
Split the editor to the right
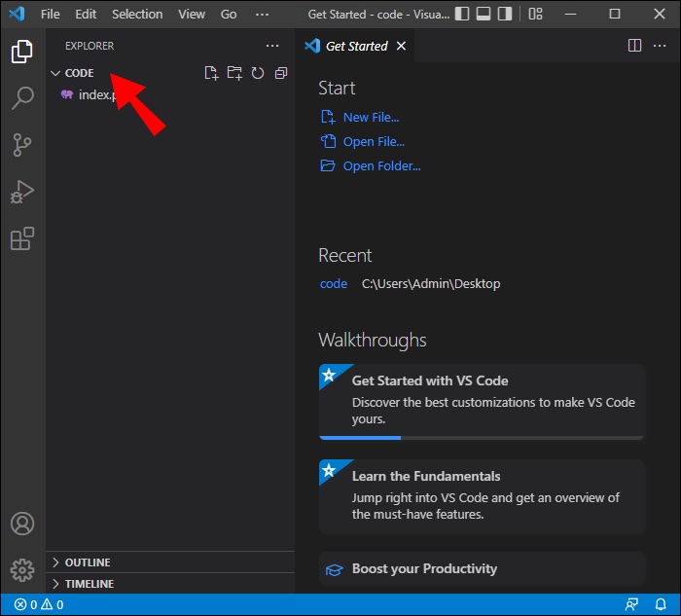pos(634,46)
